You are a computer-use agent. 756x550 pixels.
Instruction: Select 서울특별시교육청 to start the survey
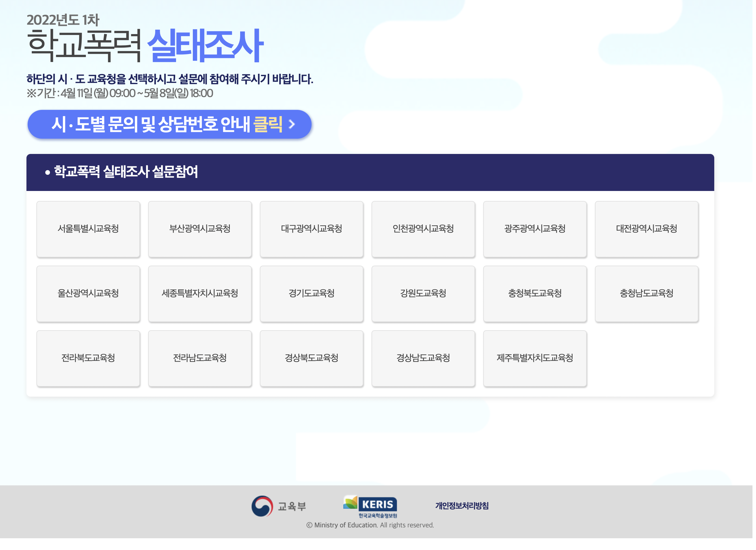click(88, 229)
